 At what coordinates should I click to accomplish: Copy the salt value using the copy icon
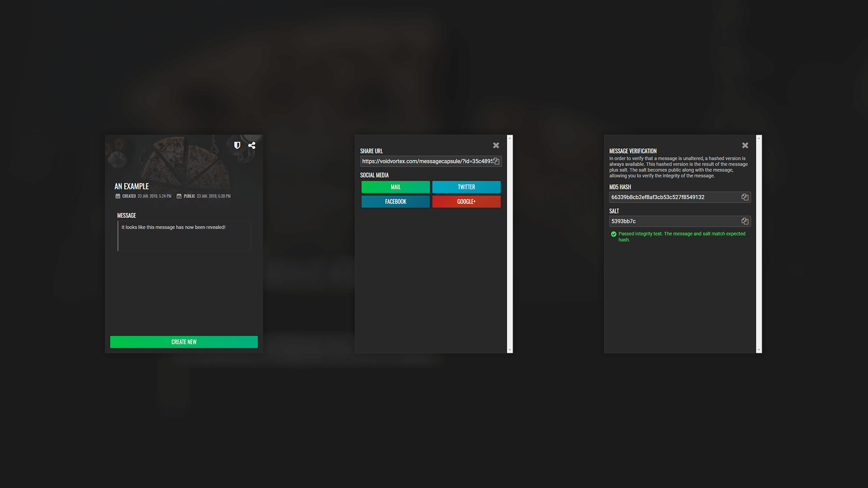click(745, 221)
